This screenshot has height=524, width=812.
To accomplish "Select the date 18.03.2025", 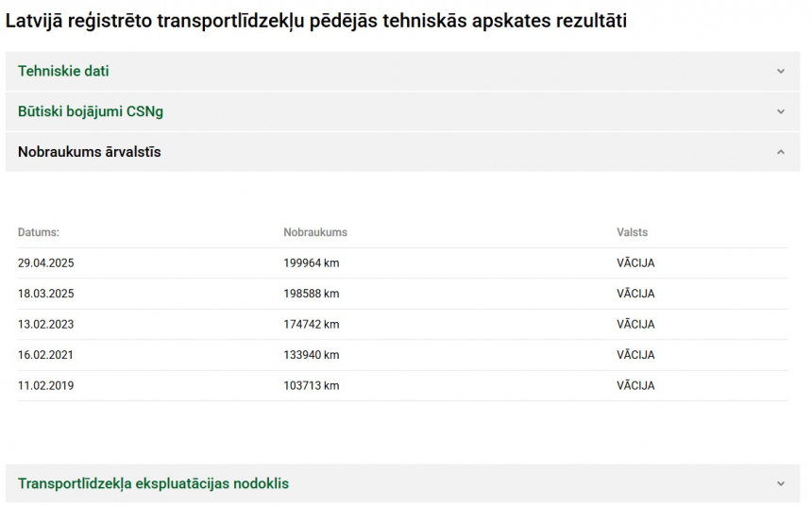I will 45,294.
